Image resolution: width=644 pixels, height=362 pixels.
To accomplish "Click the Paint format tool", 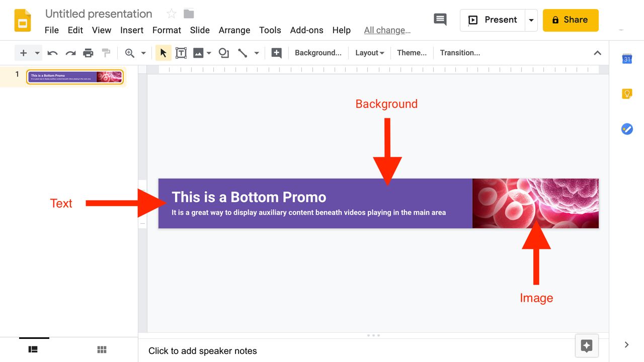I will tap(106, 52).
